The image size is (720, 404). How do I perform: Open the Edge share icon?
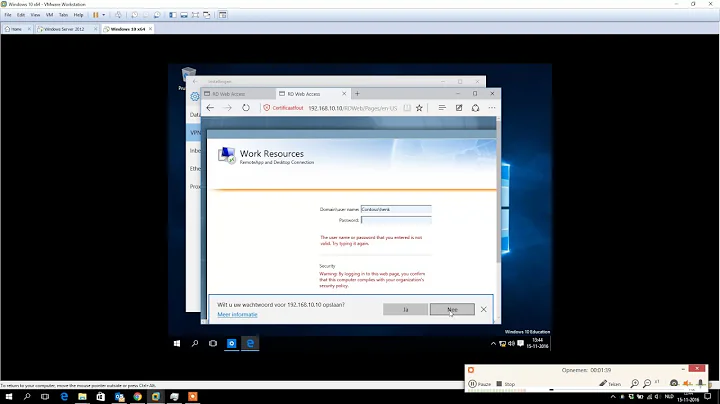coord(476,108)
